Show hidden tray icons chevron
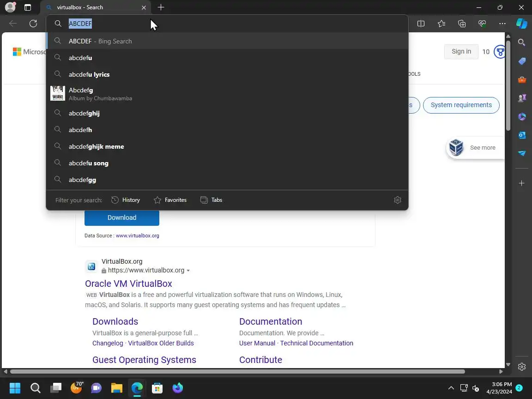This screenshot has width=532, height=399. coord(451,388)
